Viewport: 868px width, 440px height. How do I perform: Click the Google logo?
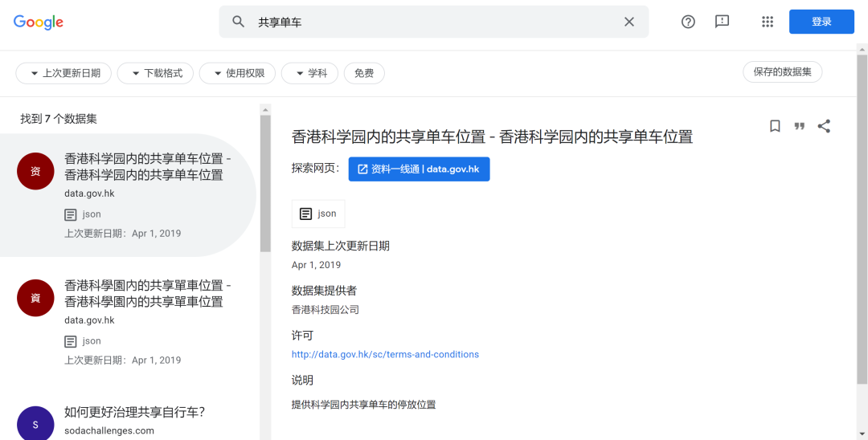[x=39, y=22]
